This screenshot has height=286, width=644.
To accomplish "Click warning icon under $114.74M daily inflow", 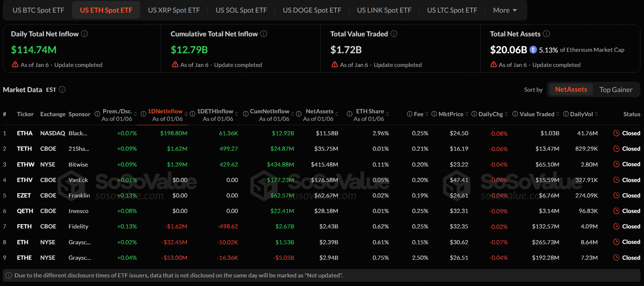I will coord(15,65).
